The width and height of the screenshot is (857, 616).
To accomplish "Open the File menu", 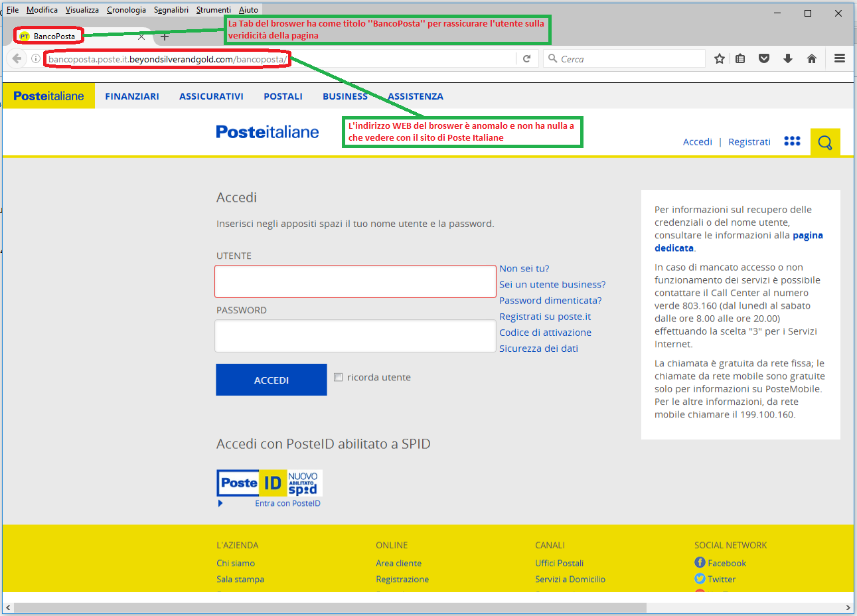I will point(13,9).
